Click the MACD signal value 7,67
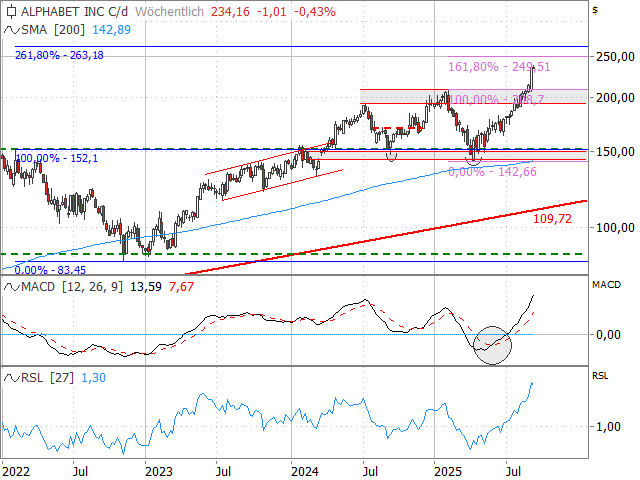Viewport: 640px width, 480px height. (x=181, y=287)
